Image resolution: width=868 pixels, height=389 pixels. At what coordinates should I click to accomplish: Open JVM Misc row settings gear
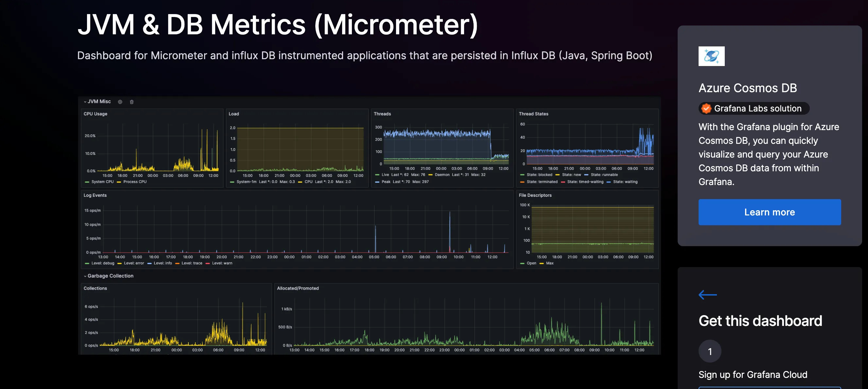tap(120, 102)
